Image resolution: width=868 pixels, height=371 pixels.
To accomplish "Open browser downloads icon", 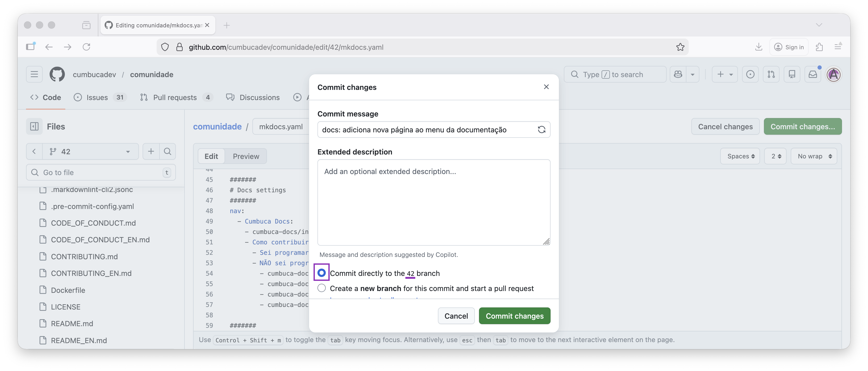I will point(758,47).
